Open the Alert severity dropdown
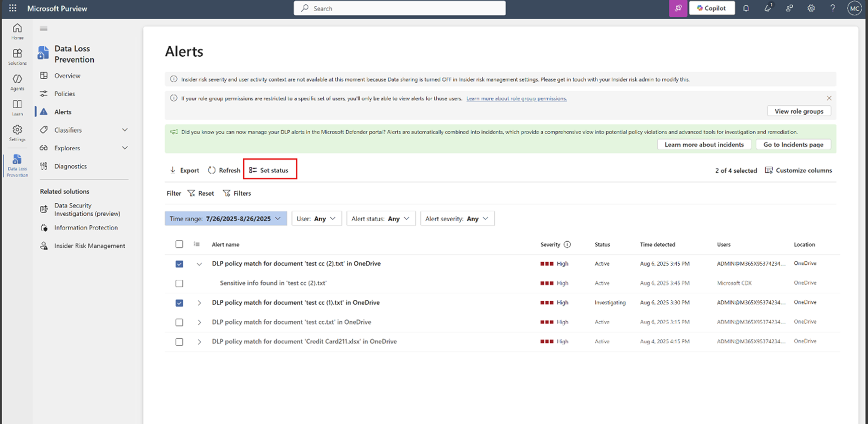 tap(457, 218)
